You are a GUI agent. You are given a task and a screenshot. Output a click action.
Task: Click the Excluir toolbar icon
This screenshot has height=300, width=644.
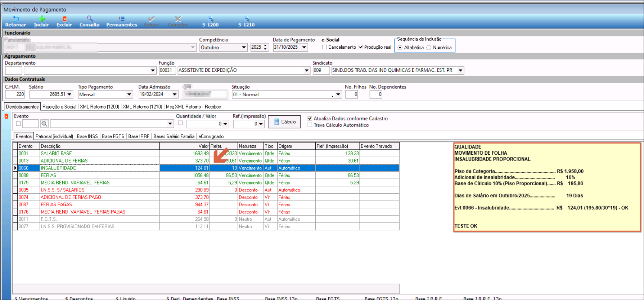[x=64, y=19]
